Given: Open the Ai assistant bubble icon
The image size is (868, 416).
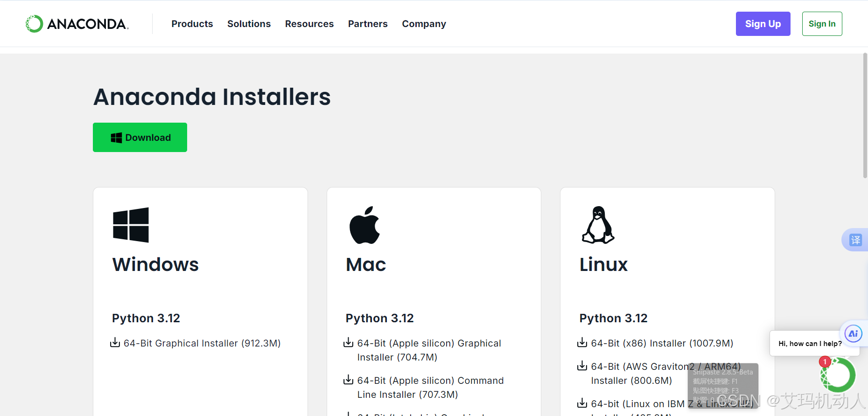Looking at the screenshot, I should pos(854,333).
